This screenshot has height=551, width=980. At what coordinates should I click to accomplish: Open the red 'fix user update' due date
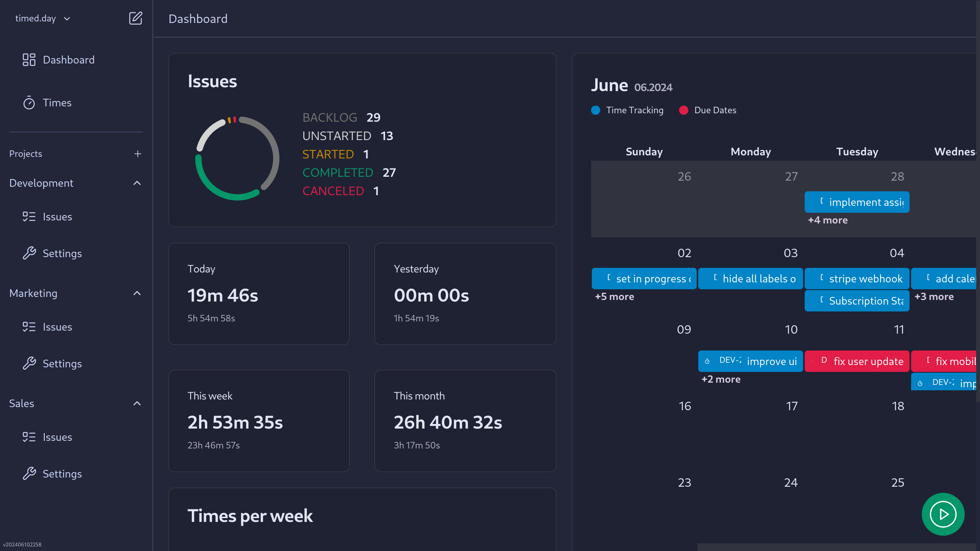click(857, 361)
